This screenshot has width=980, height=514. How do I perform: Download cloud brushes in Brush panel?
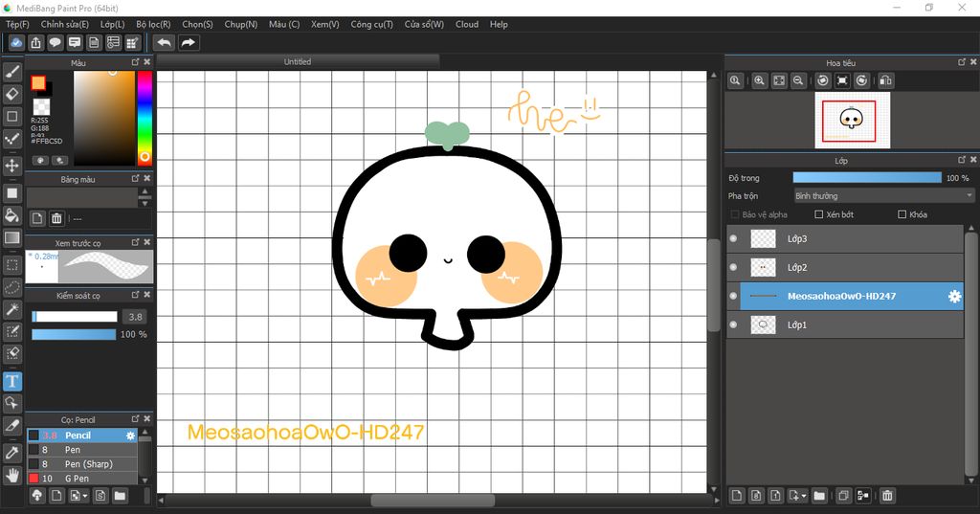click(37, 496)
